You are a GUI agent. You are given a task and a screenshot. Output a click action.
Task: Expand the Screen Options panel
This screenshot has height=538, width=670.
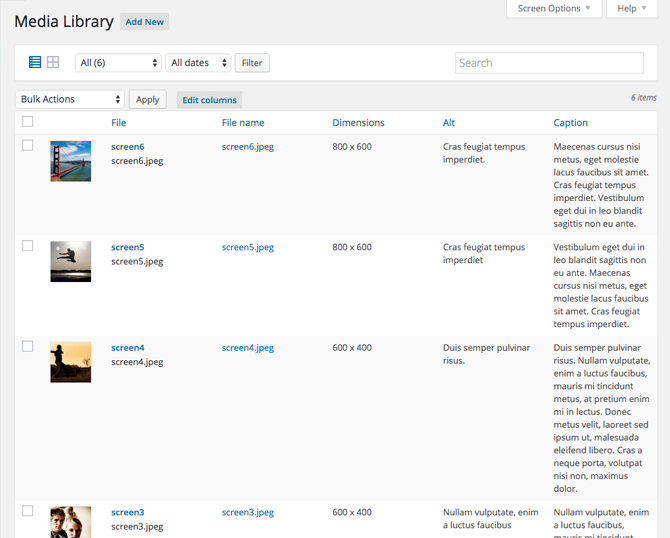tap(554, 9)
